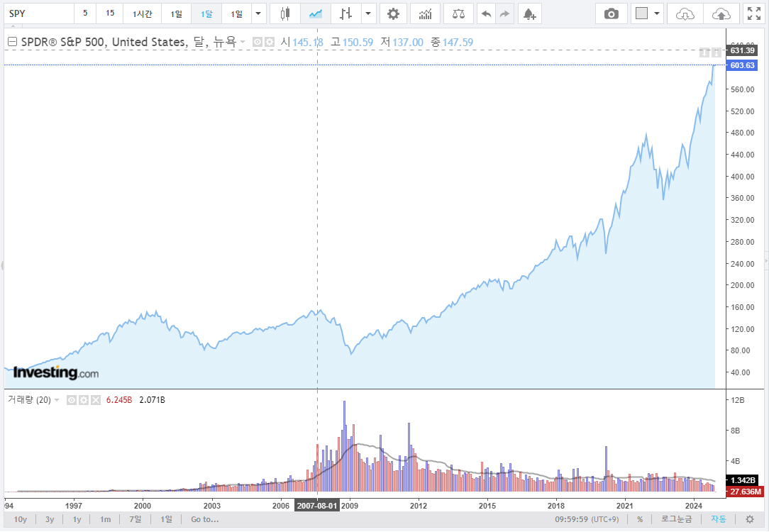The width and height of the screenshot is (769, 532).
Task: Select the area line chart style icon
Action: coord(316,13)
